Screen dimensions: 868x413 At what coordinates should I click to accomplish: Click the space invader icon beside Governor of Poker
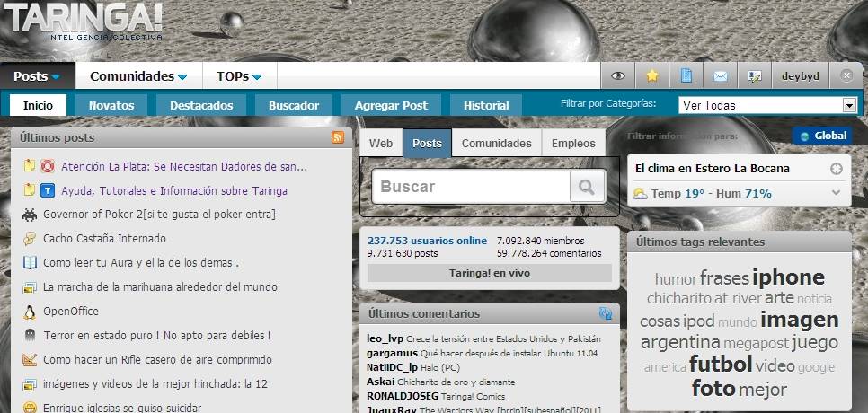[30, 215]
